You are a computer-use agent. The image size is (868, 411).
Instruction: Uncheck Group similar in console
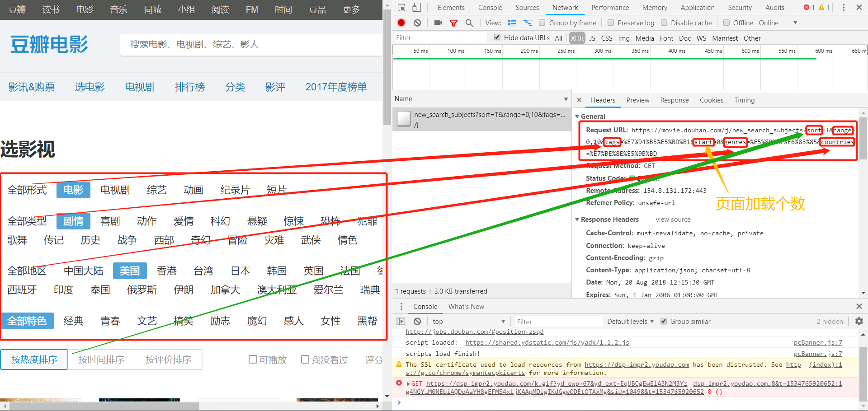pyautogui.click(x=664, y=321)
